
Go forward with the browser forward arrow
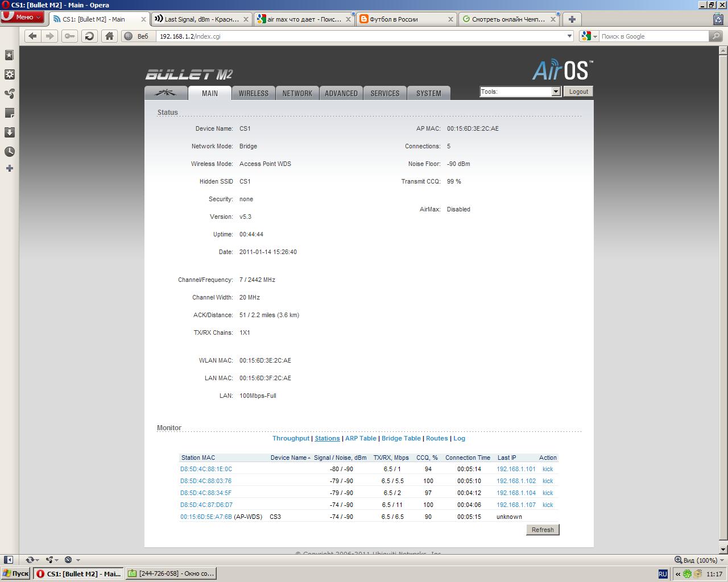click(50, 36)
